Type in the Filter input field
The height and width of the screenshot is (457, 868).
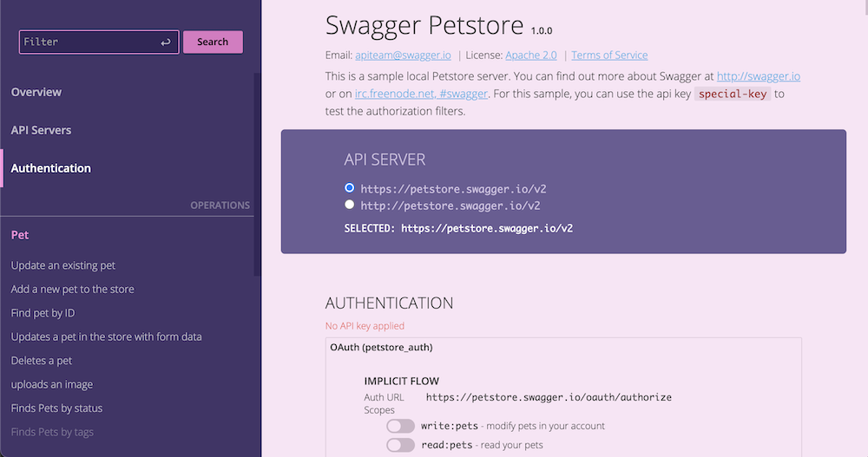coord(89,42)
